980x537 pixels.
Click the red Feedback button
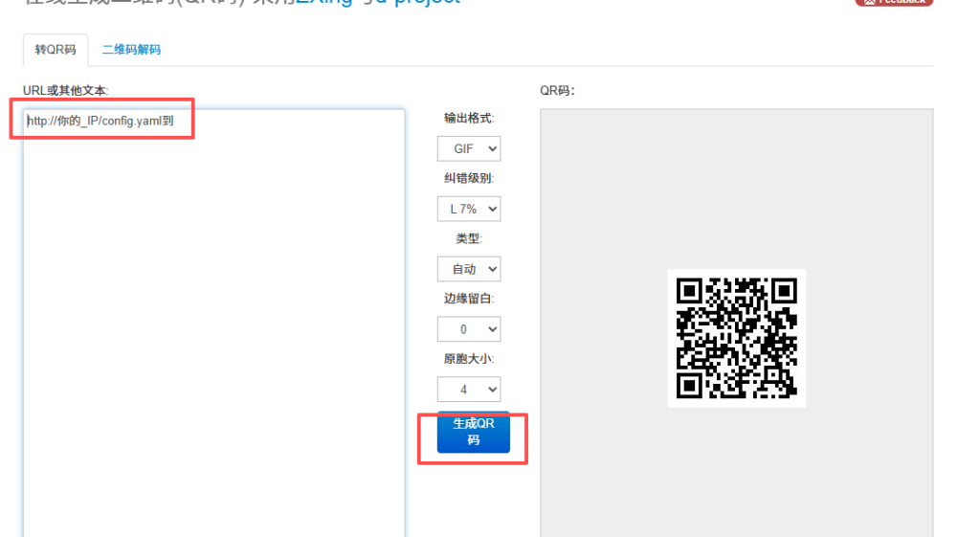(x=894, y=2)
